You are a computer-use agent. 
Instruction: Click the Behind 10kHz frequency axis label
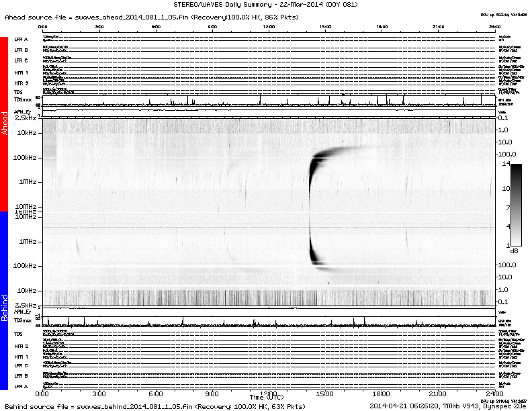tap(27, 291)
